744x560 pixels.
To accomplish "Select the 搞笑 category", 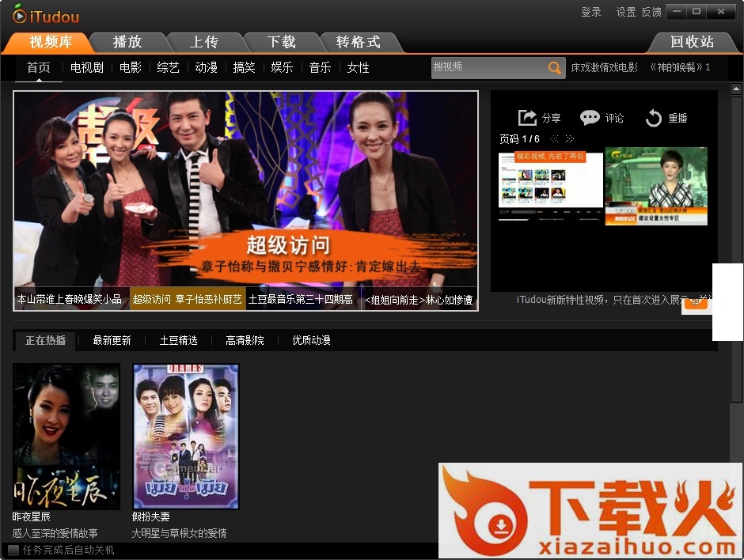I will 245,68.
